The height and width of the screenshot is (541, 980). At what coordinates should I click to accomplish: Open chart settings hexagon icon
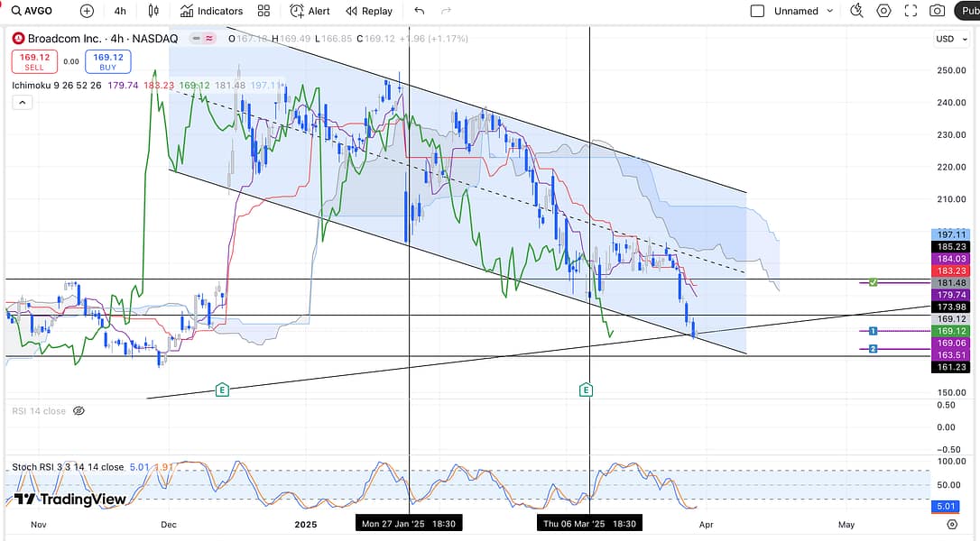pos(883,11)
